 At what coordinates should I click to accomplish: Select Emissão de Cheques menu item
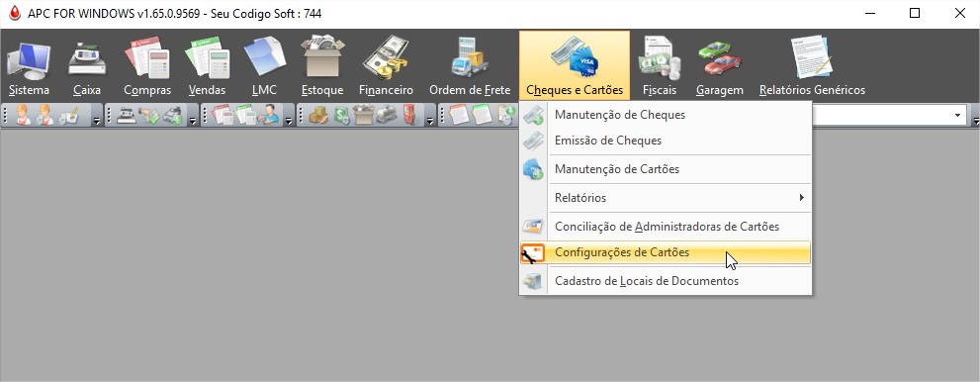click(666, 141)
